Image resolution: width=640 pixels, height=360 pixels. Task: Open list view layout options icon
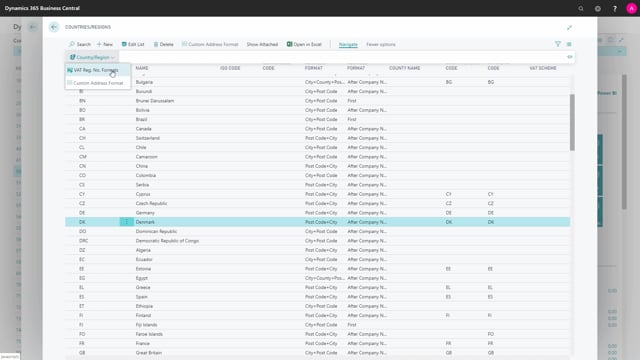pyautogui.click(x=569, y=44)
